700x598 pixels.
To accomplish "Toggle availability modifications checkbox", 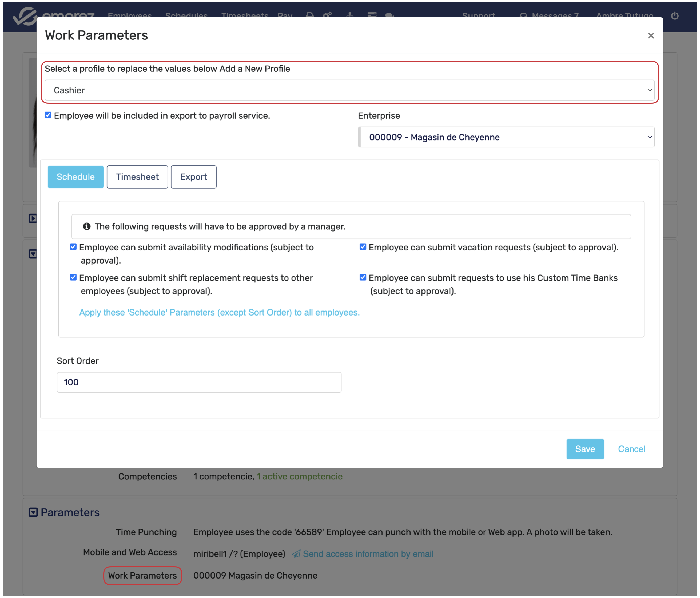I will [73, 247].
